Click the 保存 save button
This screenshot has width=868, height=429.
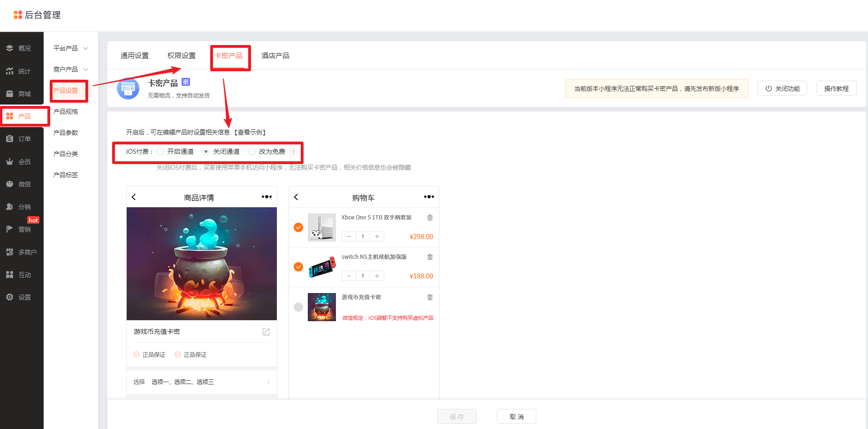pos(457,416)
